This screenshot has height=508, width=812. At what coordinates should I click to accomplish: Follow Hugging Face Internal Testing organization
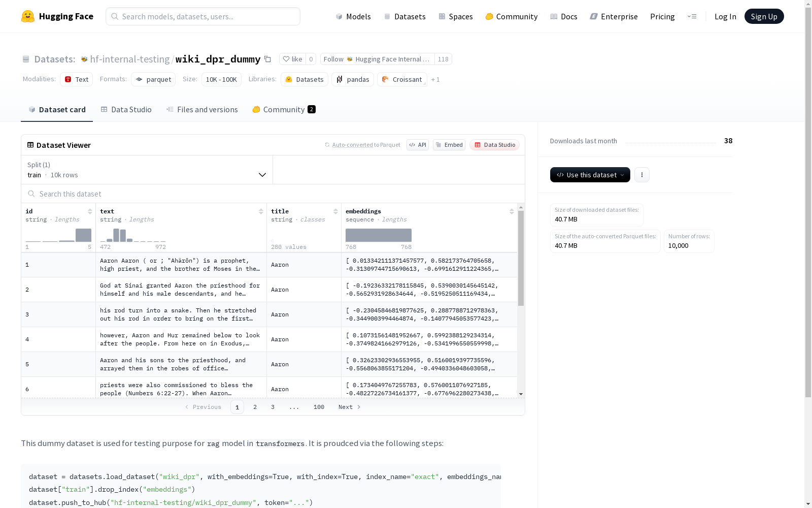pos(377,59)
